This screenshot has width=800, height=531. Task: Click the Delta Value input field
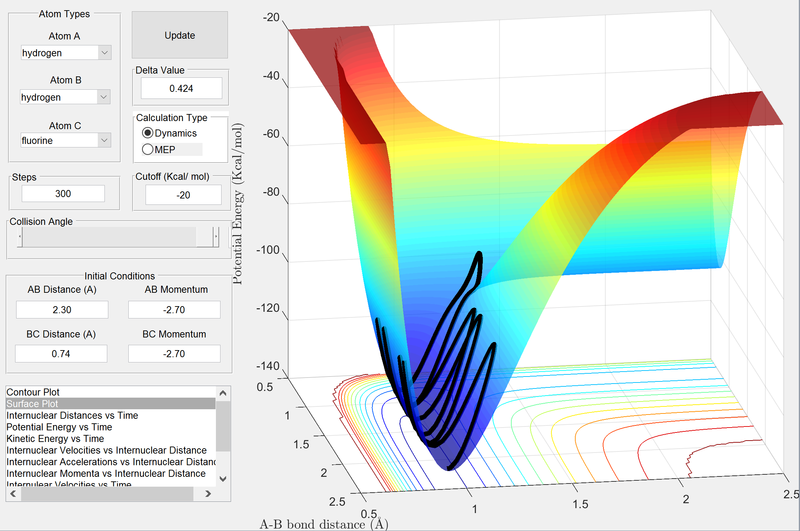(x=181, y=88)
